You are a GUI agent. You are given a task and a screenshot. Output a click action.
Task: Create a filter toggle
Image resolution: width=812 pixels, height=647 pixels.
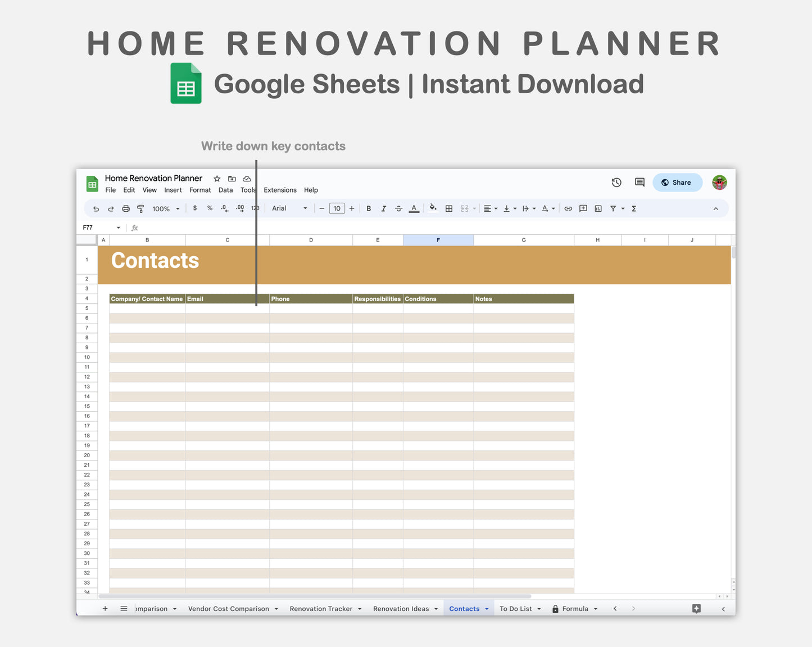pos(613,208)
